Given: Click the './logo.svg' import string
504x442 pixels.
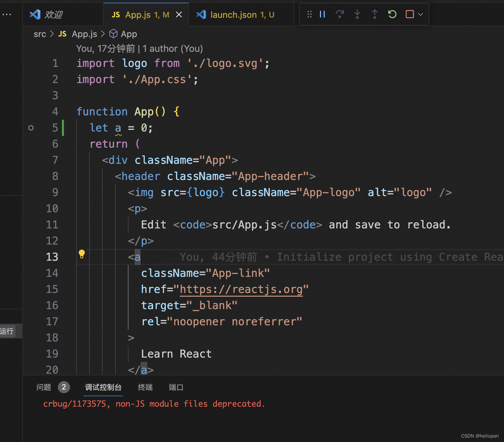Looking at the screenshot, I should click(x=225, y=63).
